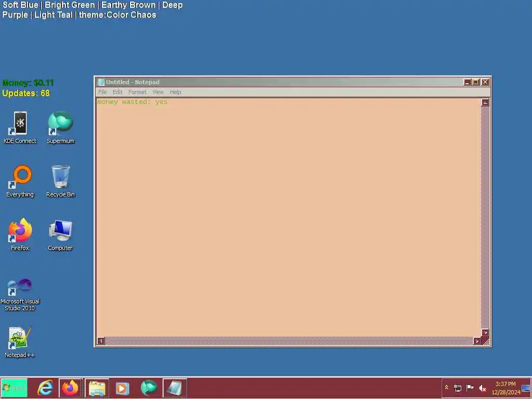
Task: Click the clock showing 3:37 PM
Action: pos(506,388)
